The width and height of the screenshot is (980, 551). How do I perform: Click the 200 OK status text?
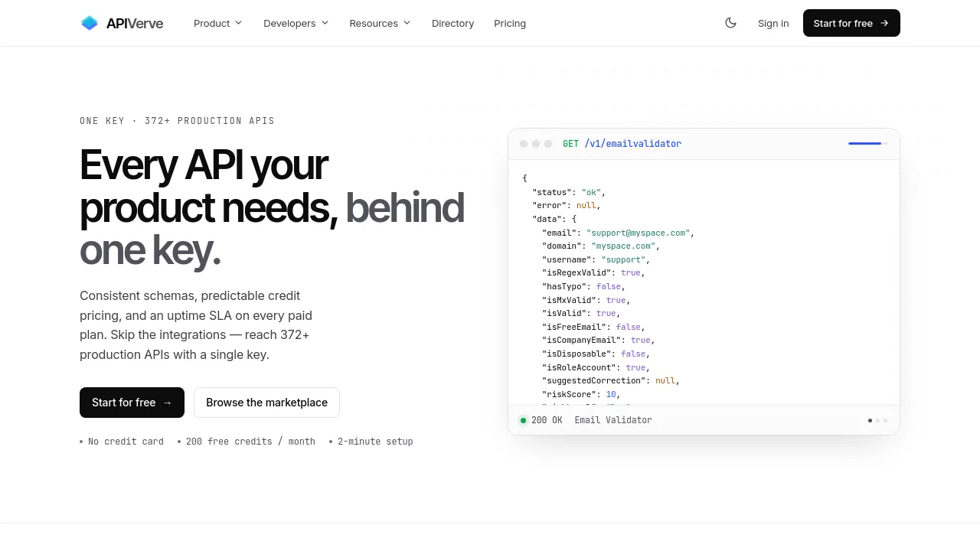coord(547,420)
